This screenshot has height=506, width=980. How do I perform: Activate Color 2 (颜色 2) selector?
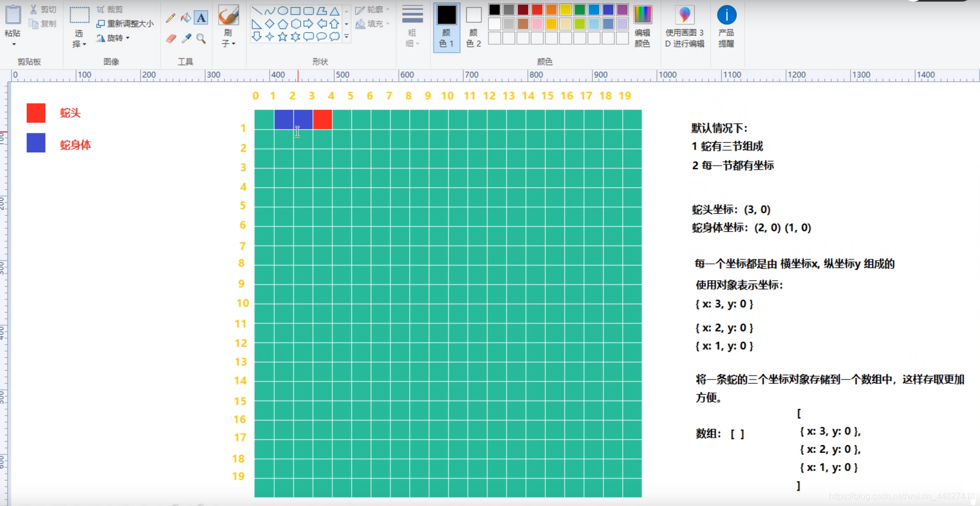point(473,27)
